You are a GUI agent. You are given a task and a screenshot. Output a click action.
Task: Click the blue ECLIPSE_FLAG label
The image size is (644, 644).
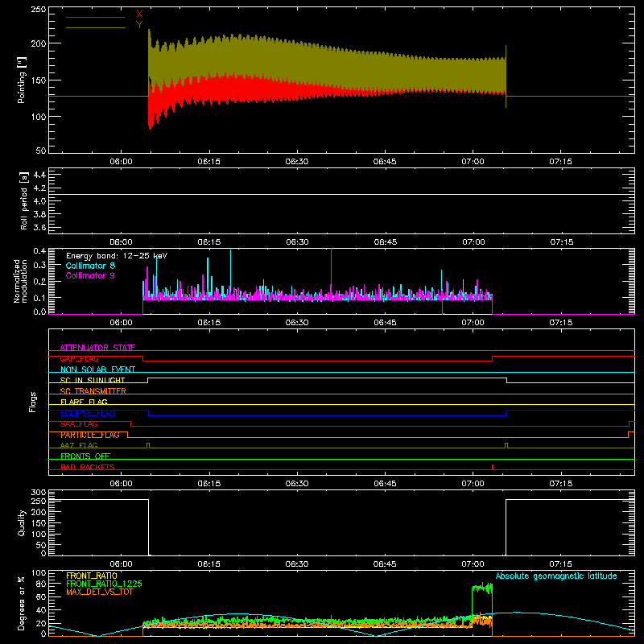pyautogui.click(x=88, y=413)
